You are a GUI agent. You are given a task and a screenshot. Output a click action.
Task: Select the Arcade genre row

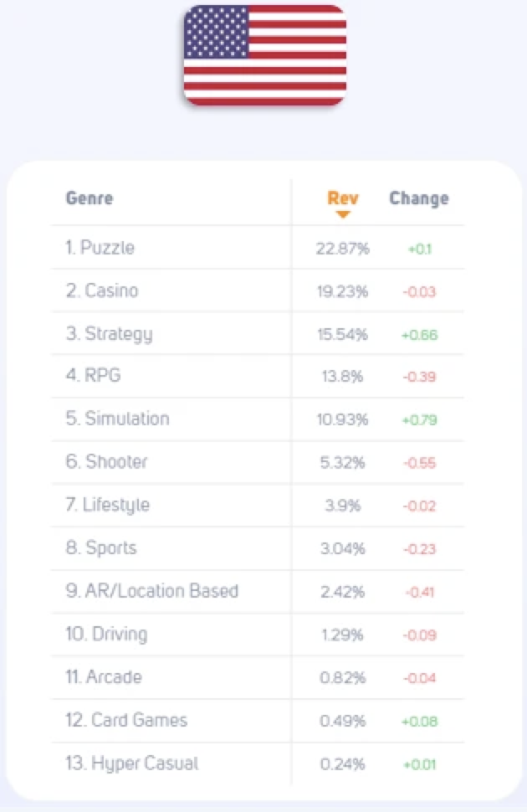click(258, 677)
